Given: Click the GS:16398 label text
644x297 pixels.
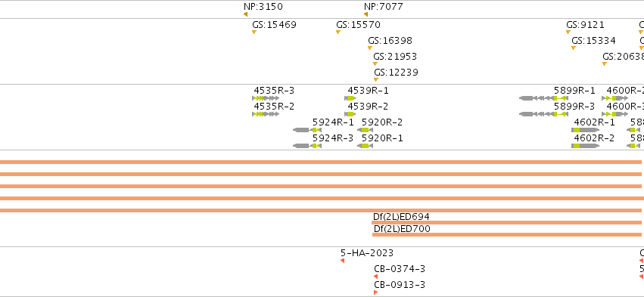Looking at the screenshot, I should point(390,41).
